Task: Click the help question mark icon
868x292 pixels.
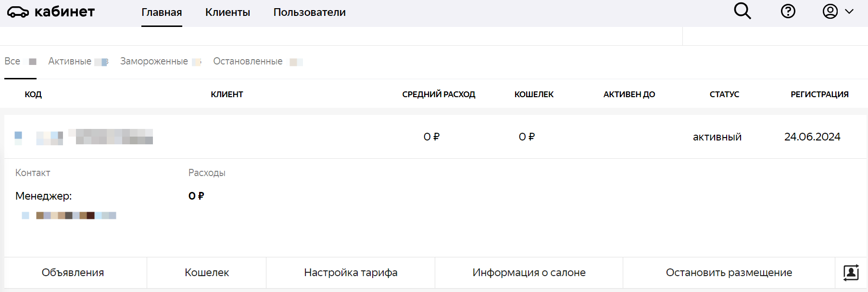Action: (x=788, y=11)
